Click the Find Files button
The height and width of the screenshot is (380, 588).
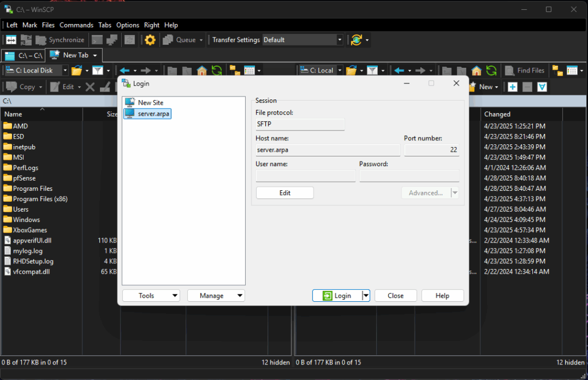click(524, 70)
